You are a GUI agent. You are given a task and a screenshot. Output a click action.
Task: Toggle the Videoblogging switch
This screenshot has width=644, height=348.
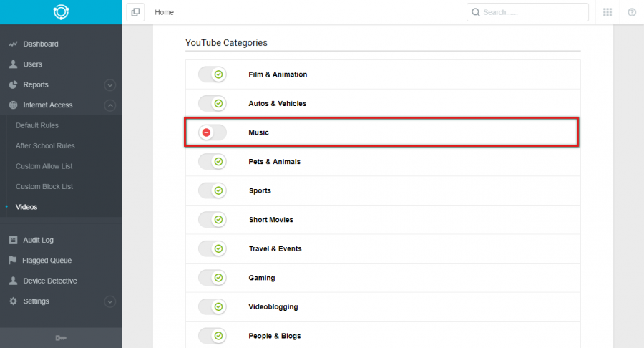pos(213,307)
